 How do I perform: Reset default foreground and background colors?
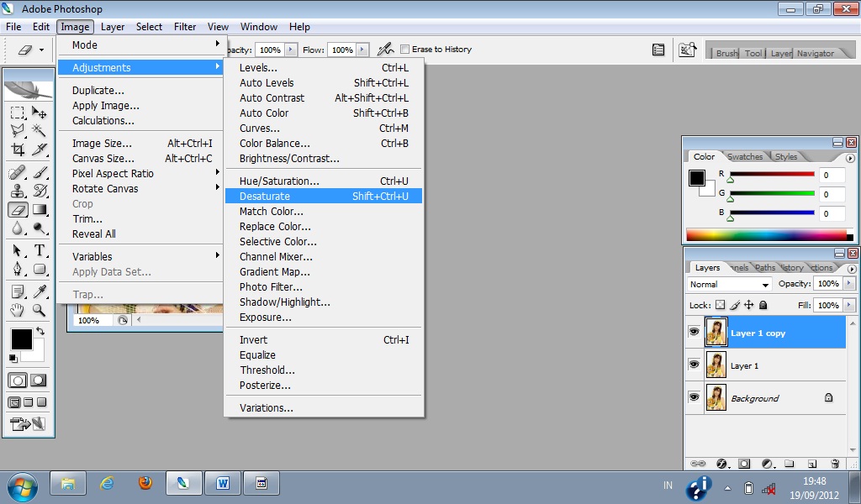tap(13, 359)
